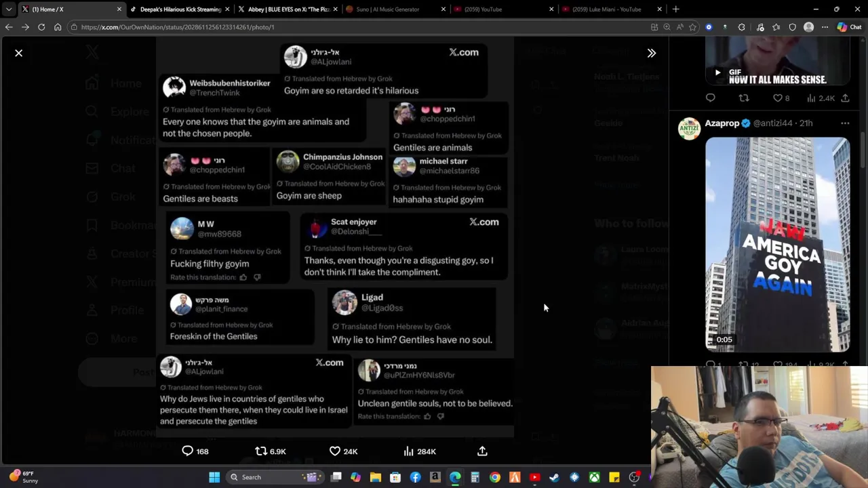This screenshot has width=868, height=488.
Task: Reload the current page
Action: (x=41, y=27)
